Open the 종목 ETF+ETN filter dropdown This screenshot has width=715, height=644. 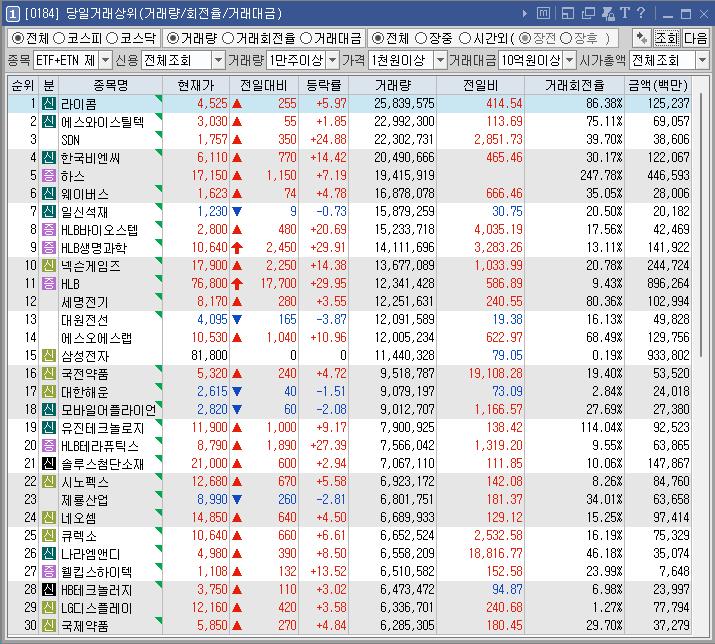tap(105, 60)
